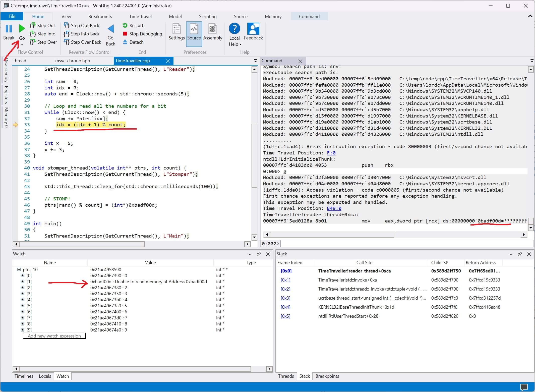Click the Restart debugging icon
Viewport: 535px width, 392px height.
(x=125, y=25)
